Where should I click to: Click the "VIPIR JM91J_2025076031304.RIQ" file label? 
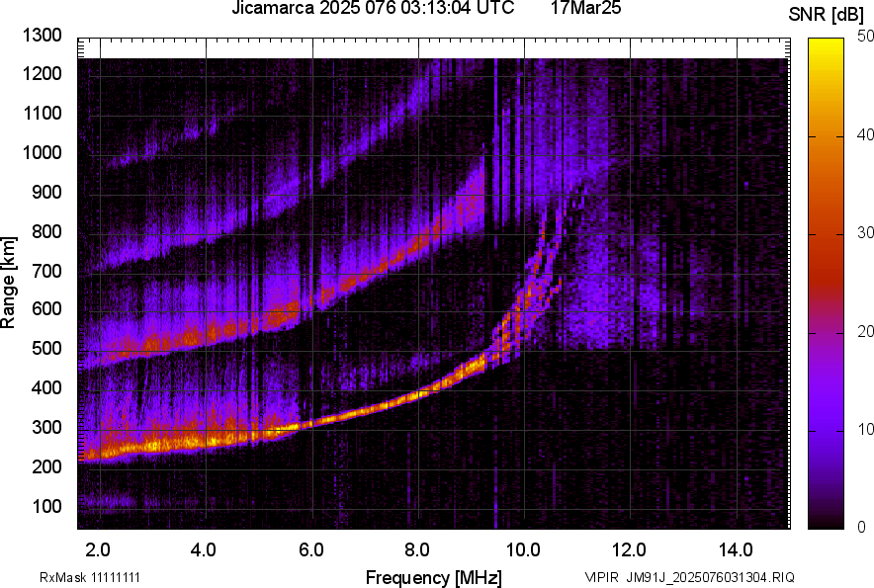[689, 577]
